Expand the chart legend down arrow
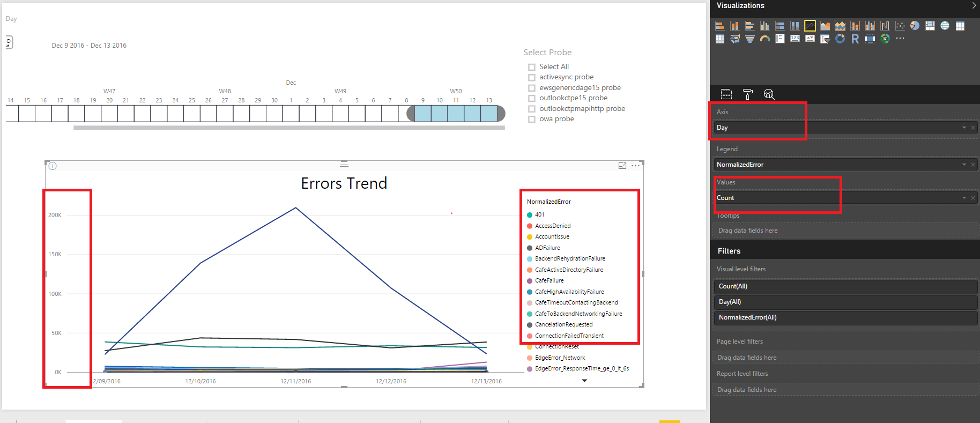 (x=584, y=381)
